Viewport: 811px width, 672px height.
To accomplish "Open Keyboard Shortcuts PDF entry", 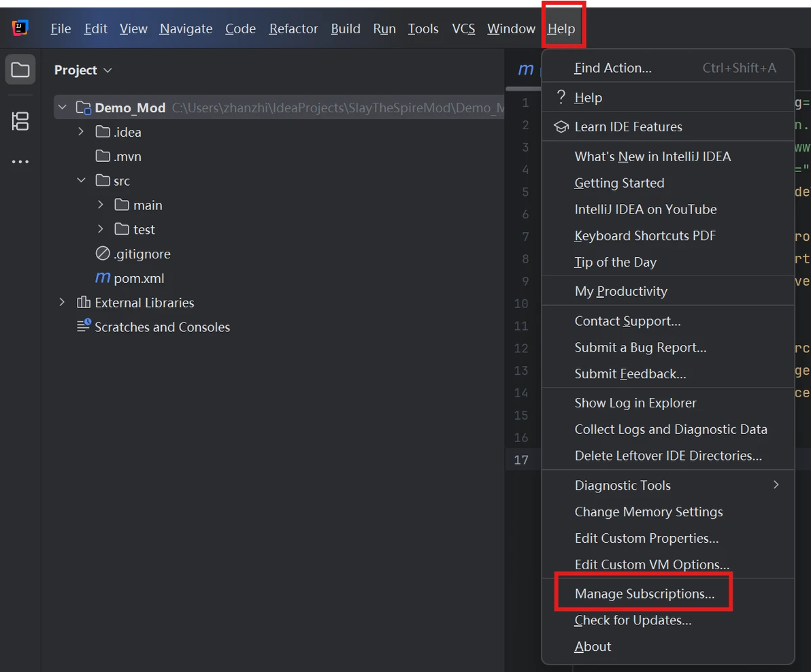I will [668, 236].
